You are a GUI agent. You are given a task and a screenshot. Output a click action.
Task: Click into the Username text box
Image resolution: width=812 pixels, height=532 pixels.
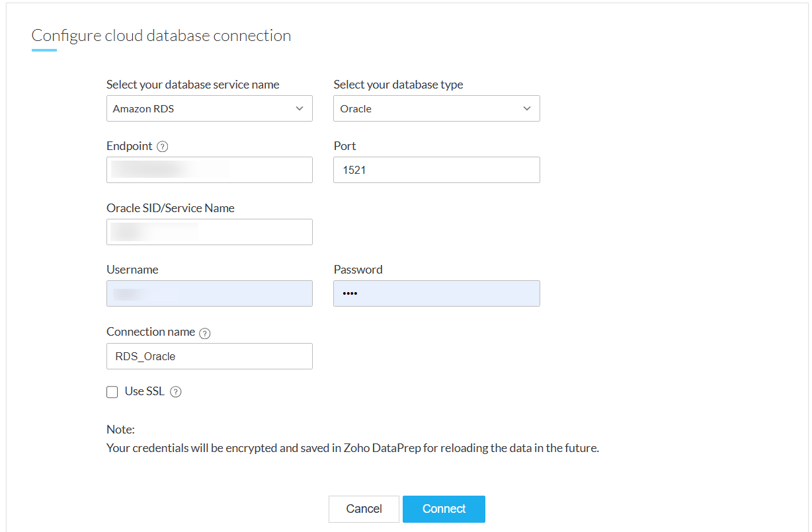(209, 293)
